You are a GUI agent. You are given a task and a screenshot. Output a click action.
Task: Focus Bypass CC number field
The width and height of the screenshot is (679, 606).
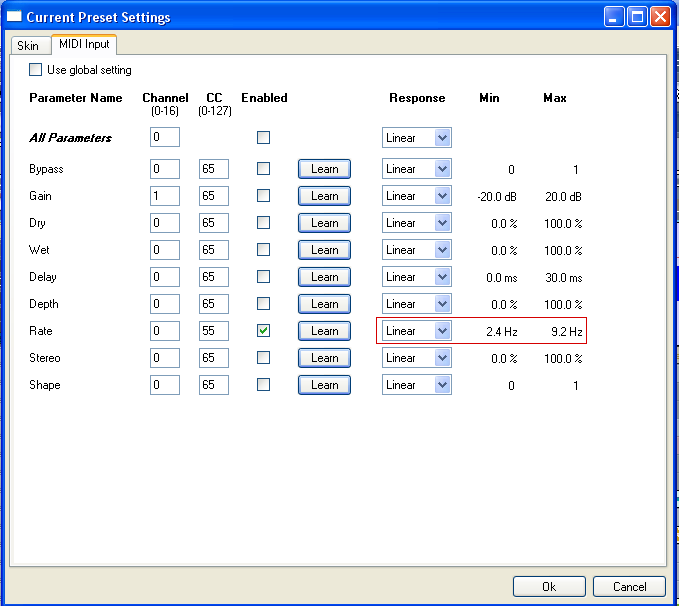pos(214,169)
